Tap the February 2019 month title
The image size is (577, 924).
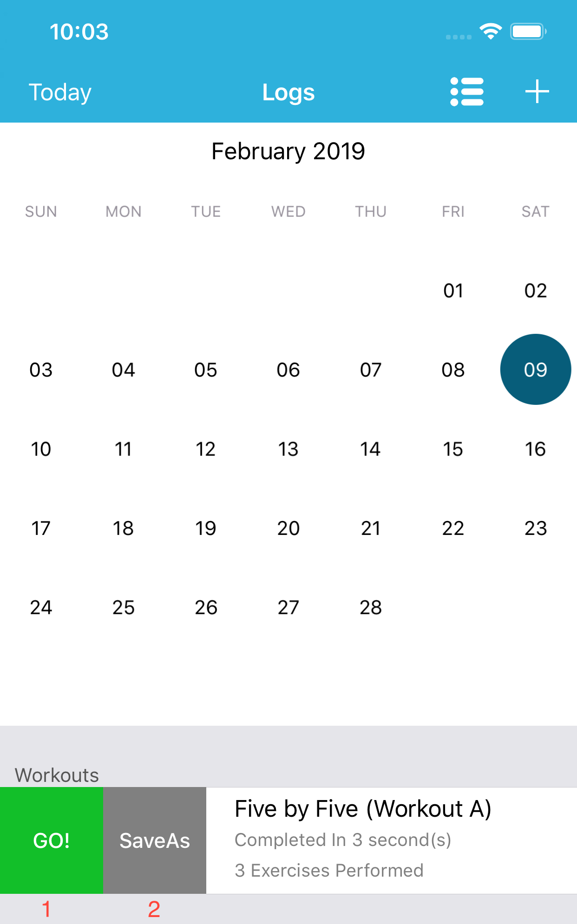point(288,151)
